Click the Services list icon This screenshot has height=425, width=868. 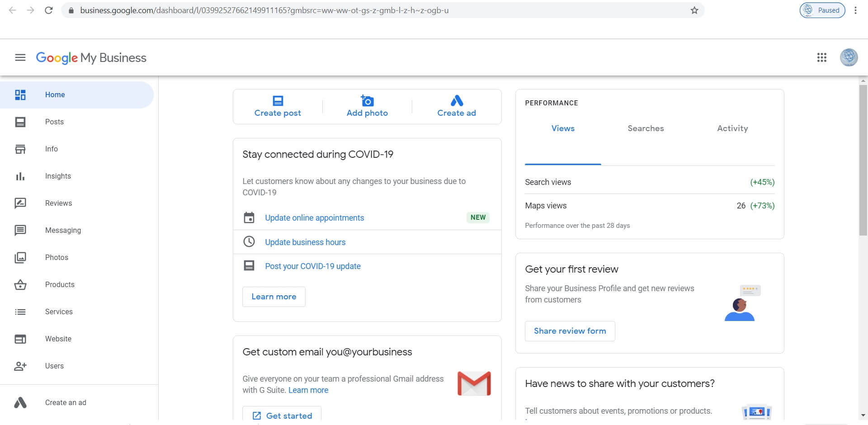pyautogui.click(x=20, y=312)
